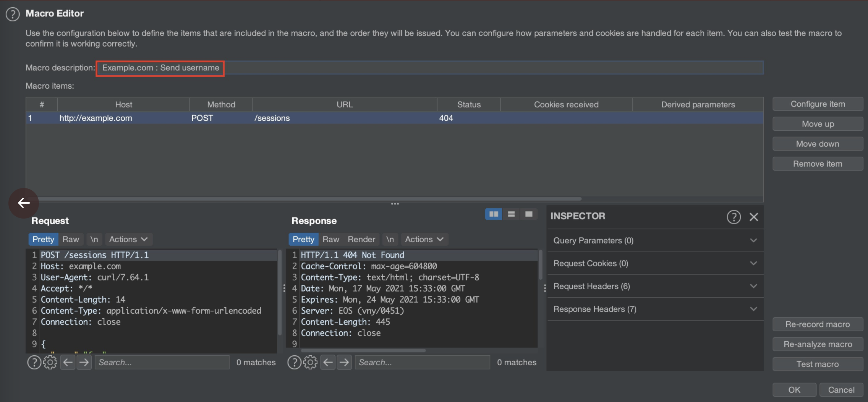This screenshot has width=868, height=402.
Task: Toggle Request non-printable characters \n button
Action: click(94, 240)
